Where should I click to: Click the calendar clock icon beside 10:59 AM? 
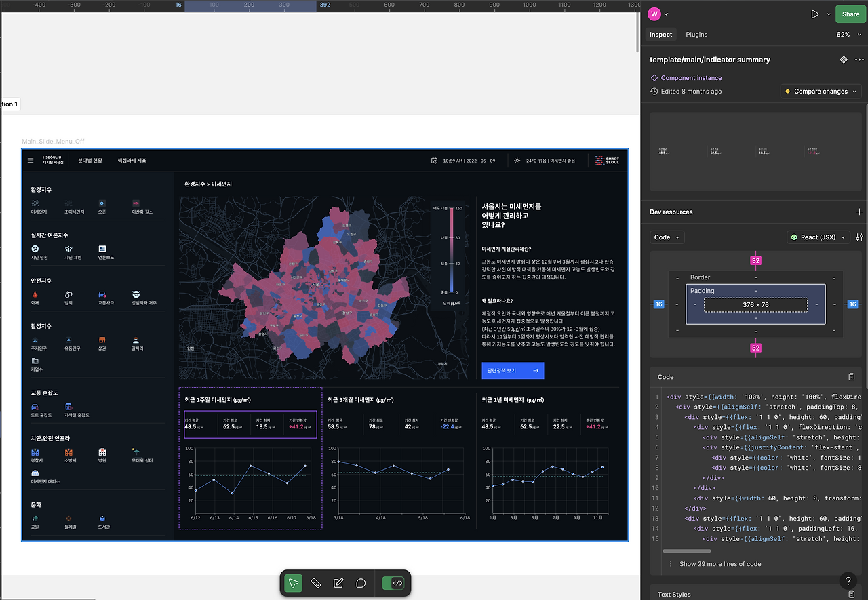pos(434,161)
